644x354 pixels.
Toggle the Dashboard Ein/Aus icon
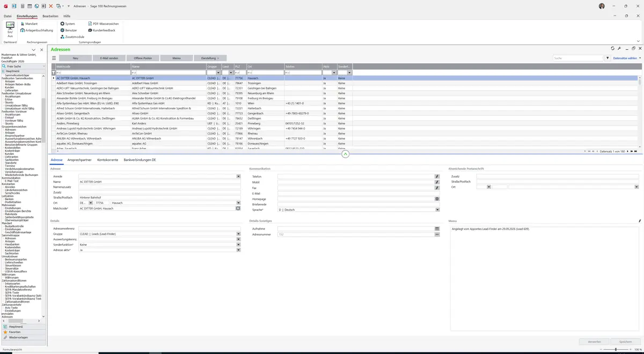tap(10, 29)
